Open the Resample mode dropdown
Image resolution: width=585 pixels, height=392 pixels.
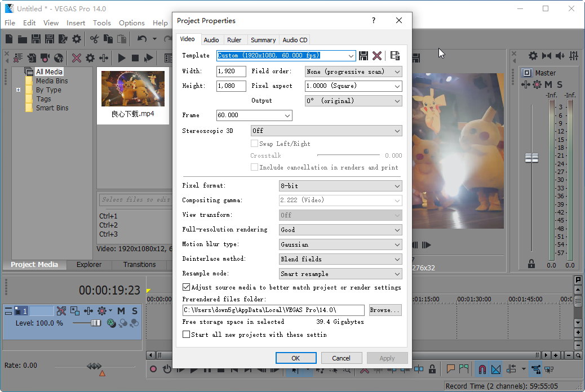point(397,274)
